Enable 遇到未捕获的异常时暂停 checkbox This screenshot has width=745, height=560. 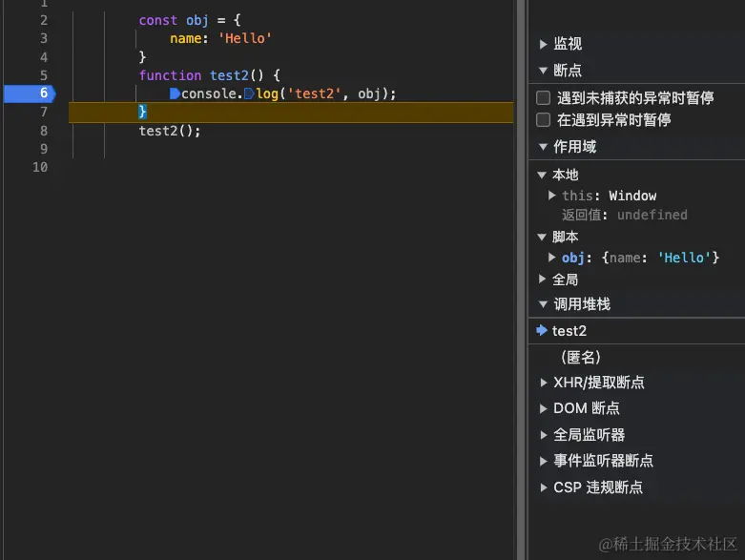[543, 98]
